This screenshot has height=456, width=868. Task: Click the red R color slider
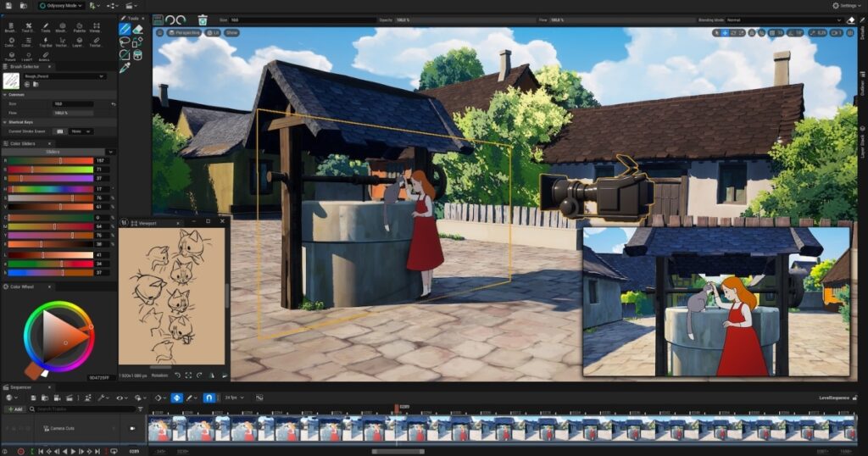[x=51, y=159]
